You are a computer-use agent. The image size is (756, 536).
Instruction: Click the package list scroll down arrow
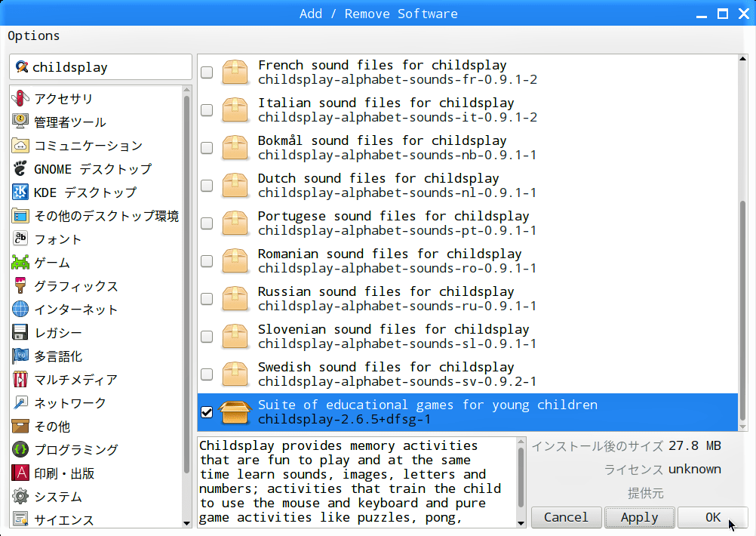coord(742,427)
